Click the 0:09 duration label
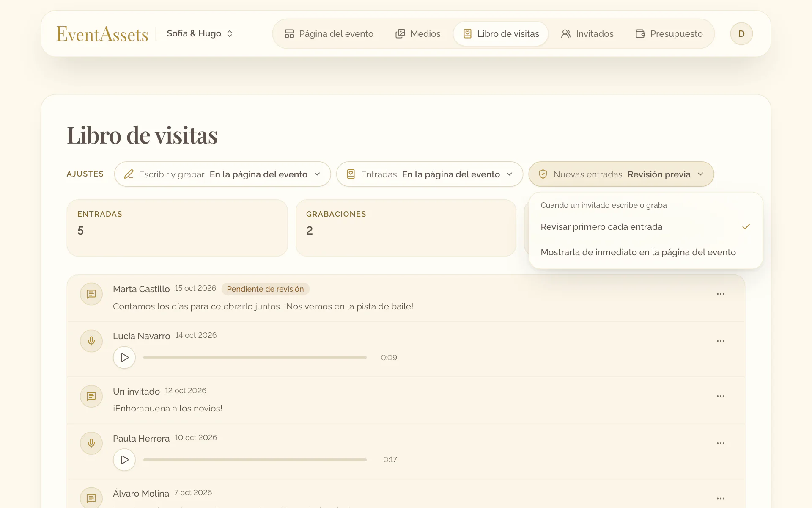 click(x=389, y=358)
